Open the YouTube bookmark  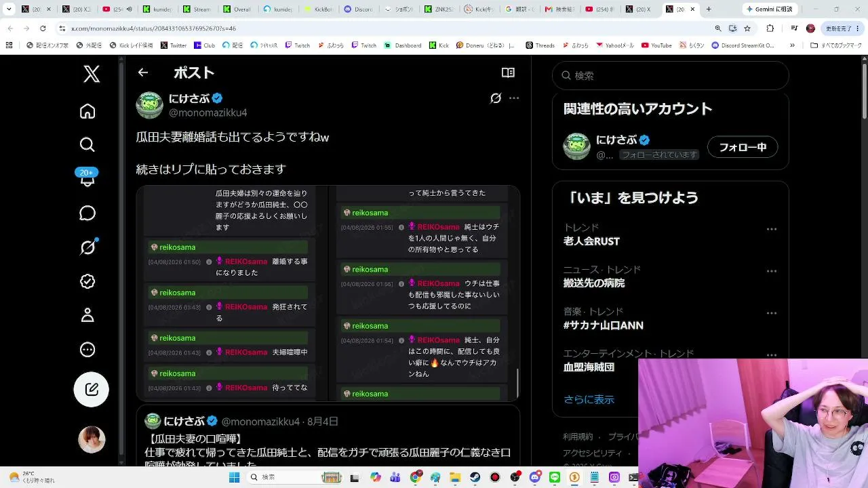click(656, 45)
